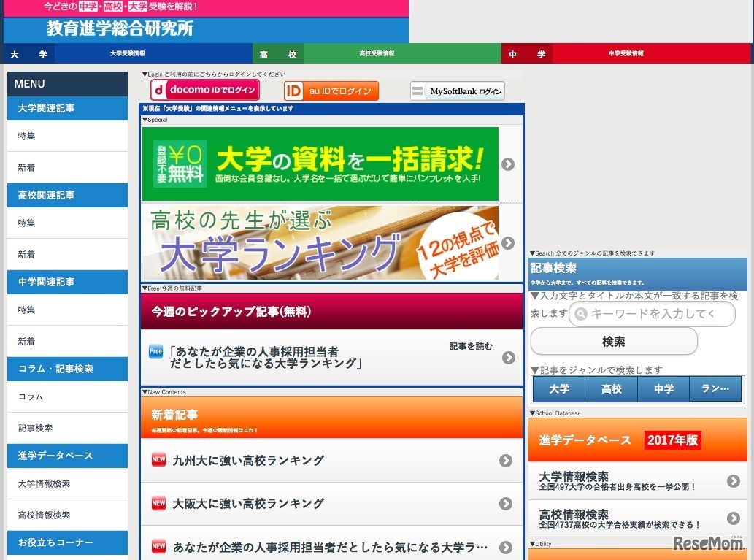
Task: Click the 中学 top navigation tab
Action: (x=527, y=54)
